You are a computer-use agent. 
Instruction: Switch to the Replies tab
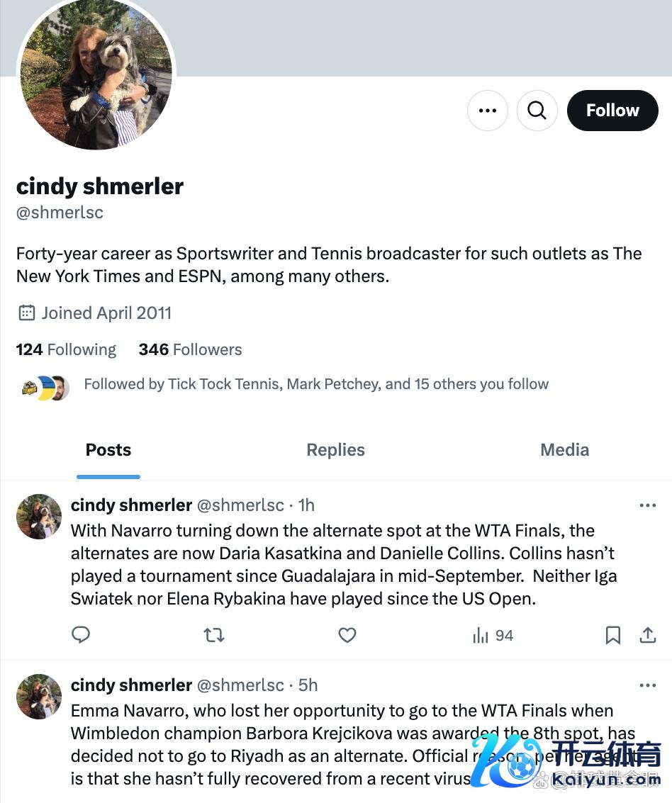pos(335,450)
